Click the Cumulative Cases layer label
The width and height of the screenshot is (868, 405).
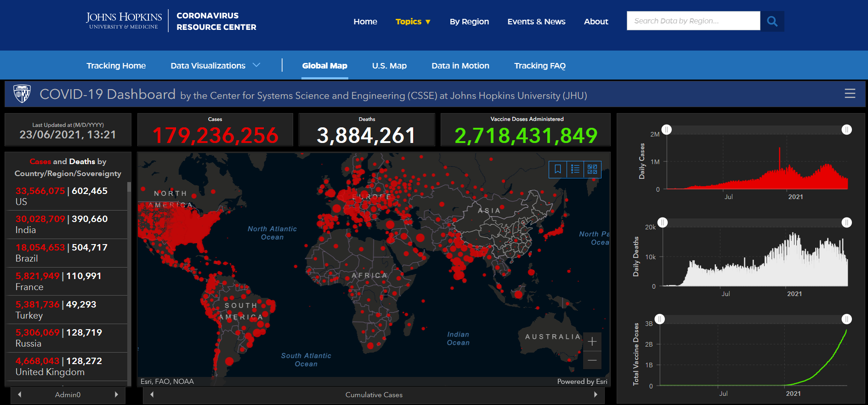pos(374,394)
